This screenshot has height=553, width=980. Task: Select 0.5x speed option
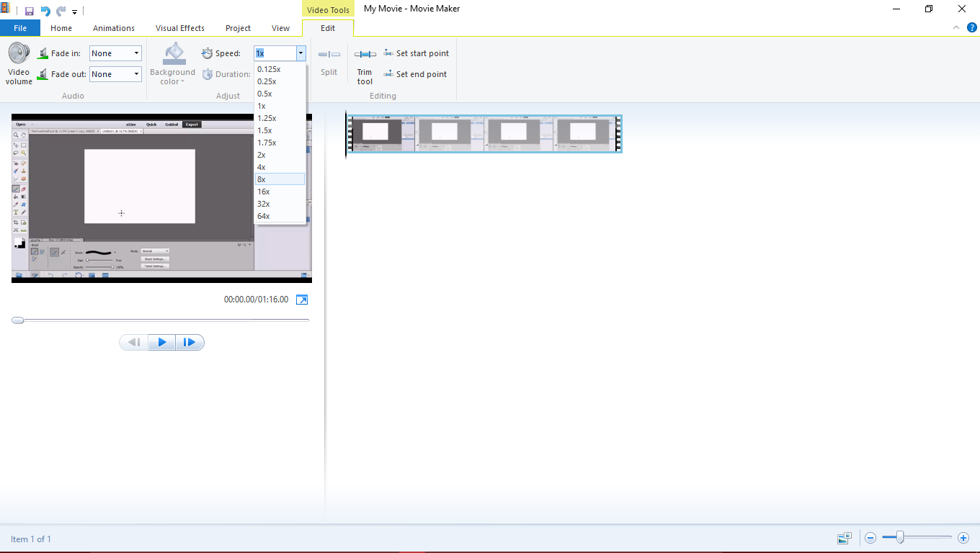pos(280,94)
